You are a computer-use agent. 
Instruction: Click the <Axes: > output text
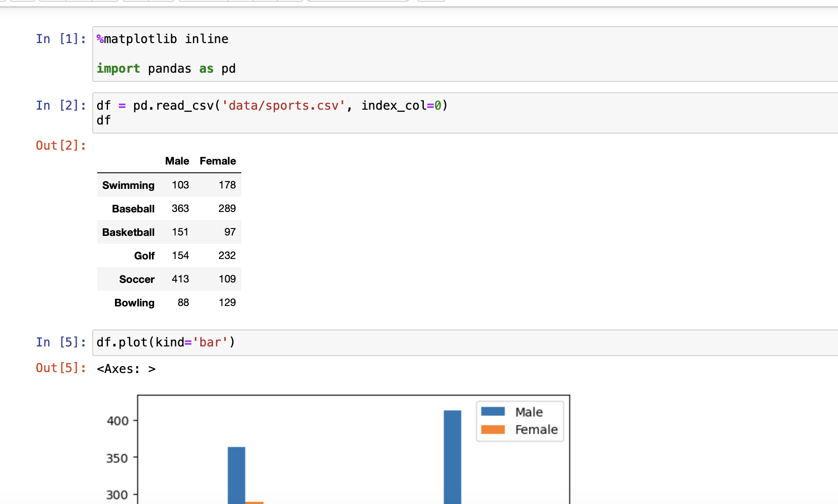(x=126, y=369)
